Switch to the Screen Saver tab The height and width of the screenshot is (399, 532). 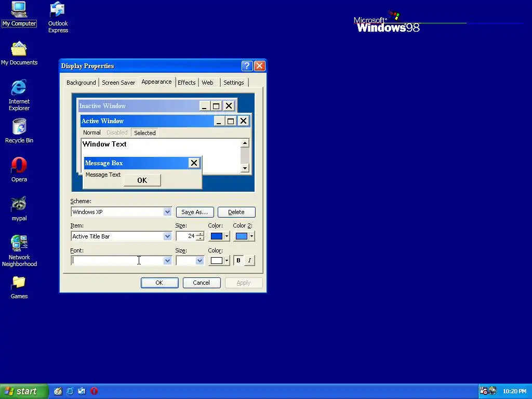pos(118,83)
